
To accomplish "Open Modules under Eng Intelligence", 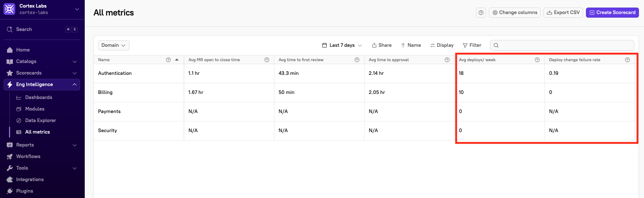I will [35, 109].
